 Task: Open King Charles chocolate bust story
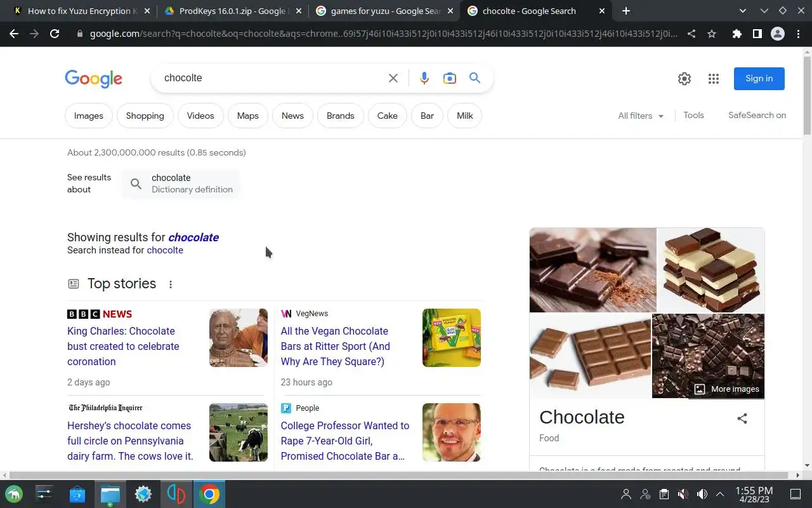click(x=123, y=346)
